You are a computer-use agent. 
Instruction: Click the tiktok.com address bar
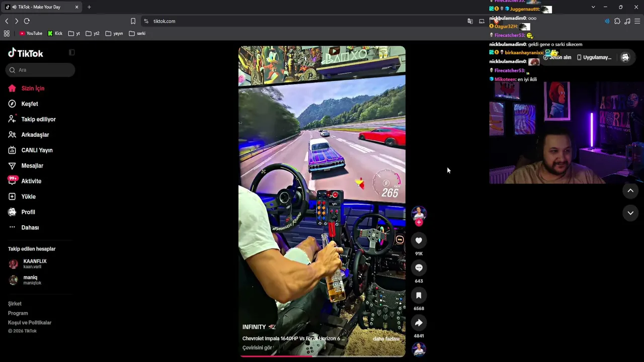pos(302,21)
